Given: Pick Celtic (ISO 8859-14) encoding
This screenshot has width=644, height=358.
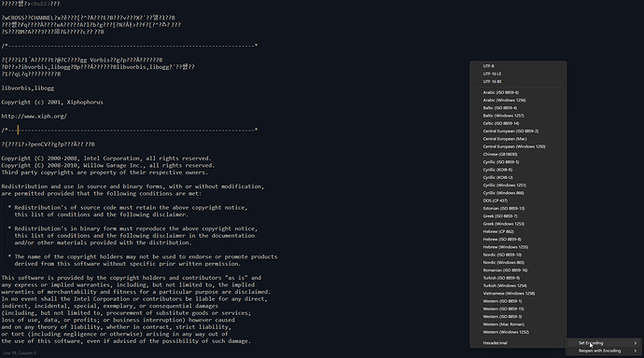Looking at the screenshot, I should (518, 123).
